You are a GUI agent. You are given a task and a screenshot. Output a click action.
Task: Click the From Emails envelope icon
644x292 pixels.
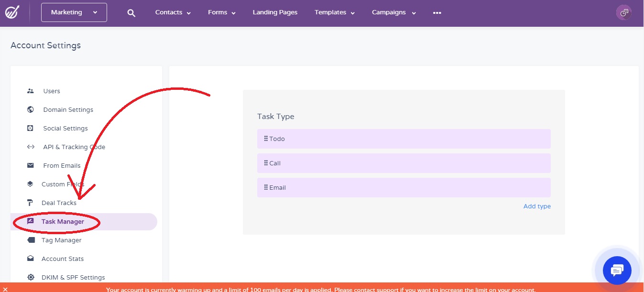31,165
